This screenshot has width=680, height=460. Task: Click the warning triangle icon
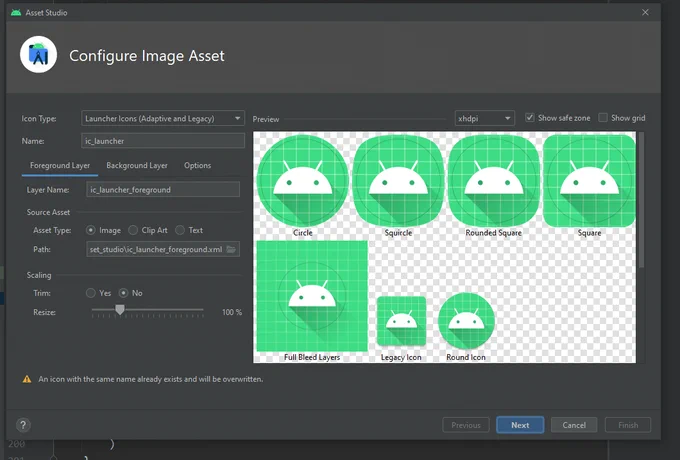point(27,379)
